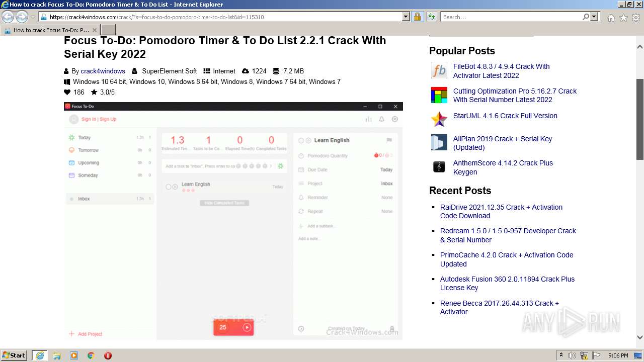Open the Start menu
Screen dimensions: 644x362
pyautogui.click(x=14, y=355)
